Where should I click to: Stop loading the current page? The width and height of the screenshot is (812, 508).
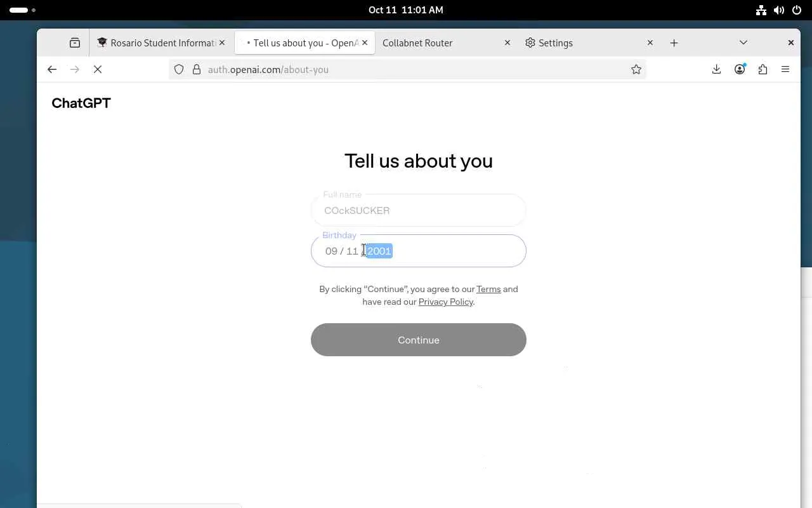98,69
